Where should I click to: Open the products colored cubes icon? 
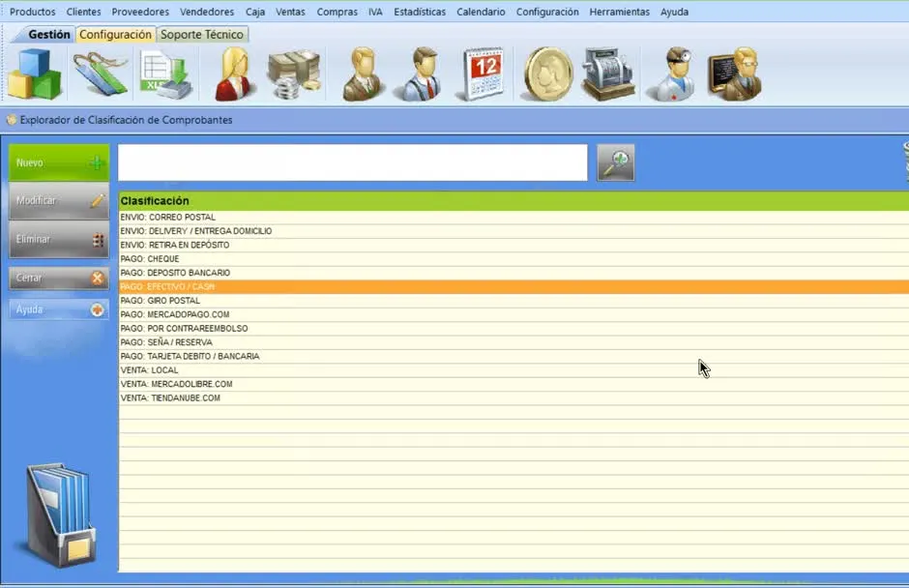coord(35,73)
